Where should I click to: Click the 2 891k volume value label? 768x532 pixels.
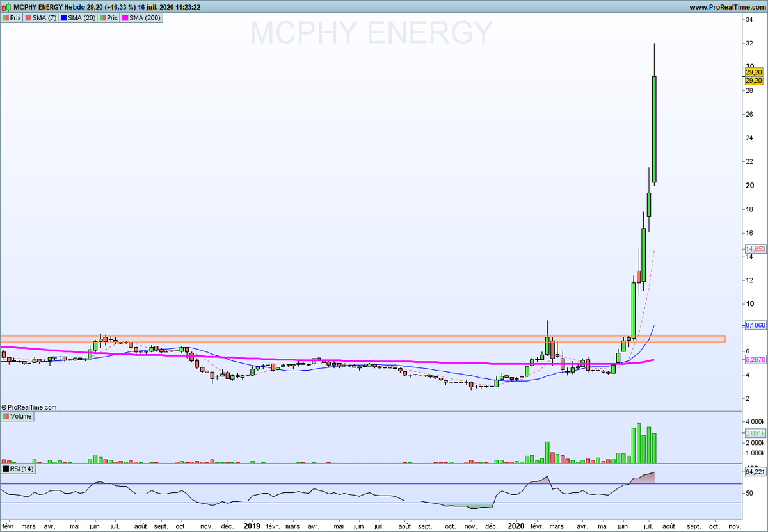click(x=755, y=433)
